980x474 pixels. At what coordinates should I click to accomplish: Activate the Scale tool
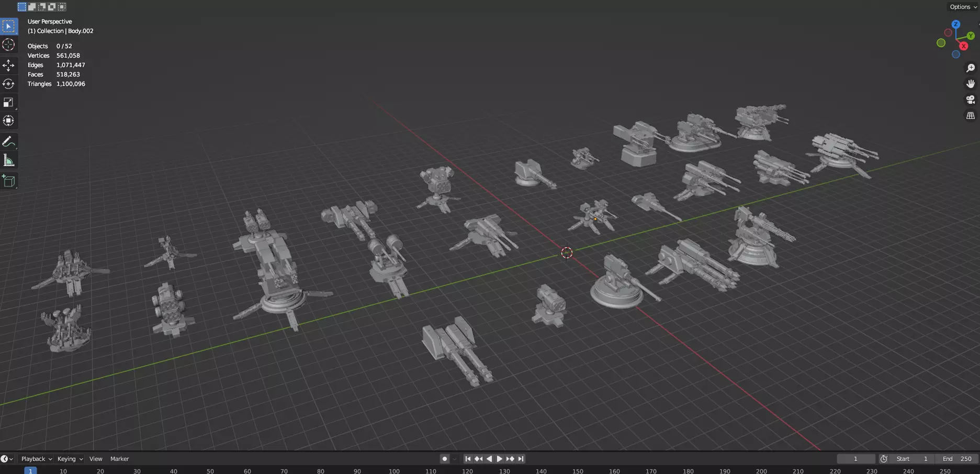click(x=9, y=102)
